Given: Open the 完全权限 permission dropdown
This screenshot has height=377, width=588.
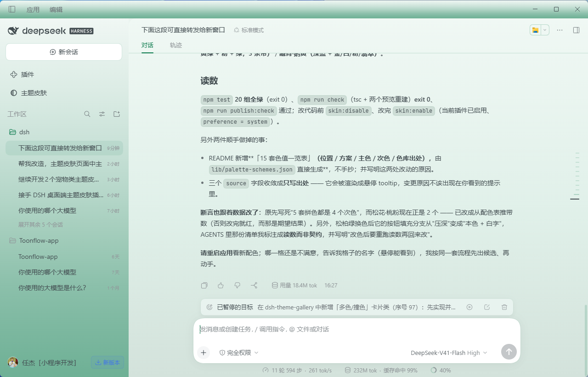Looking at the screenshot, I should [239, 353].
